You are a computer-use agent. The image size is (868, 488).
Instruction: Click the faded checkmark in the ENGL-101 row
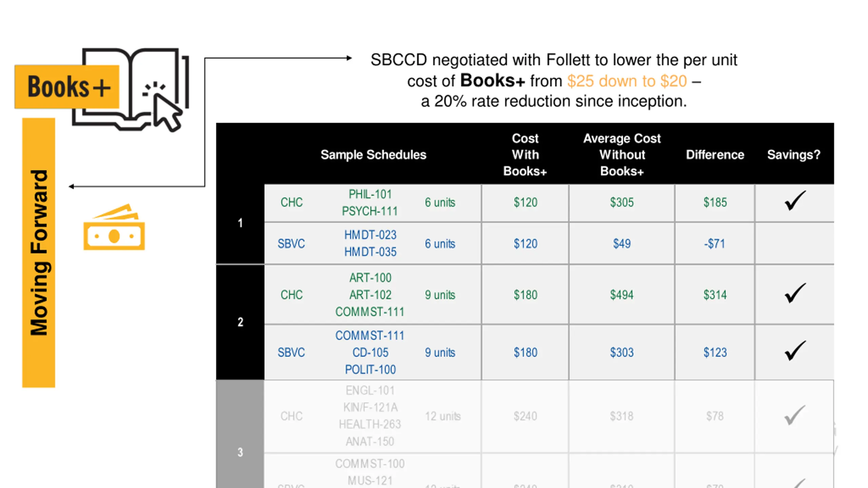pos(794,415)
